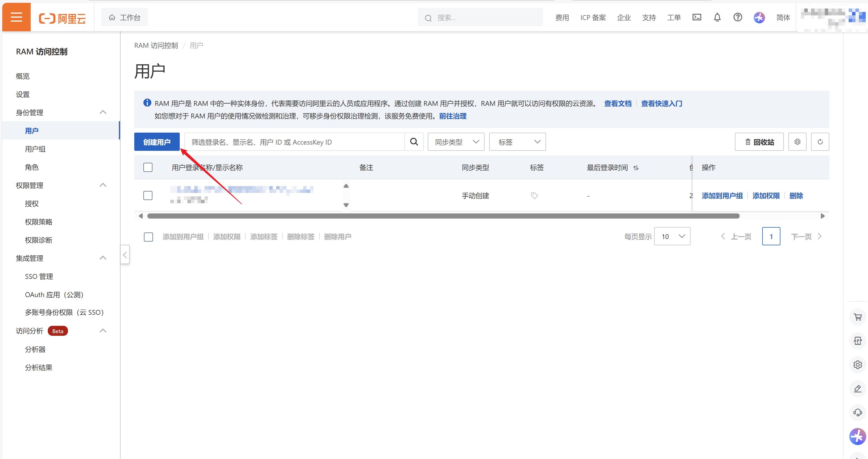Click the tag icon in user row
This screenshot has height=459, width=868.
coord(534,195)
